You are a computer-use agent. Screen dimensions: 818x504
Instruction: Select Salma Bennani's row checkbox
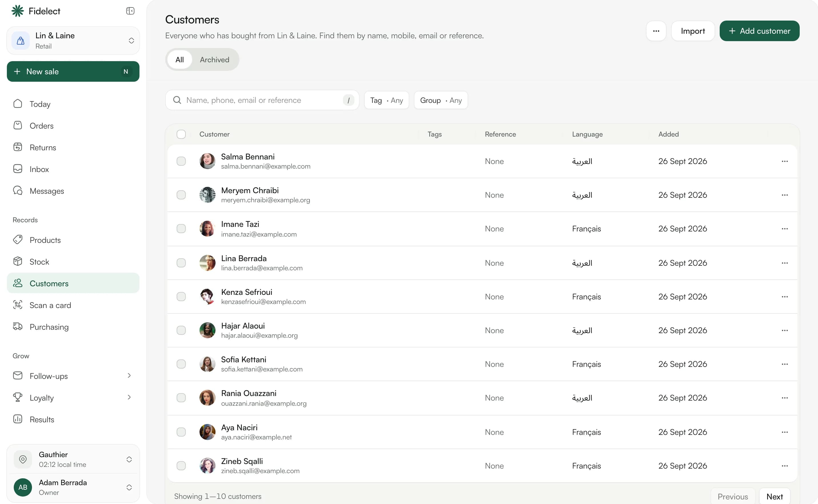pyautogui.click(x=181, y=161)
